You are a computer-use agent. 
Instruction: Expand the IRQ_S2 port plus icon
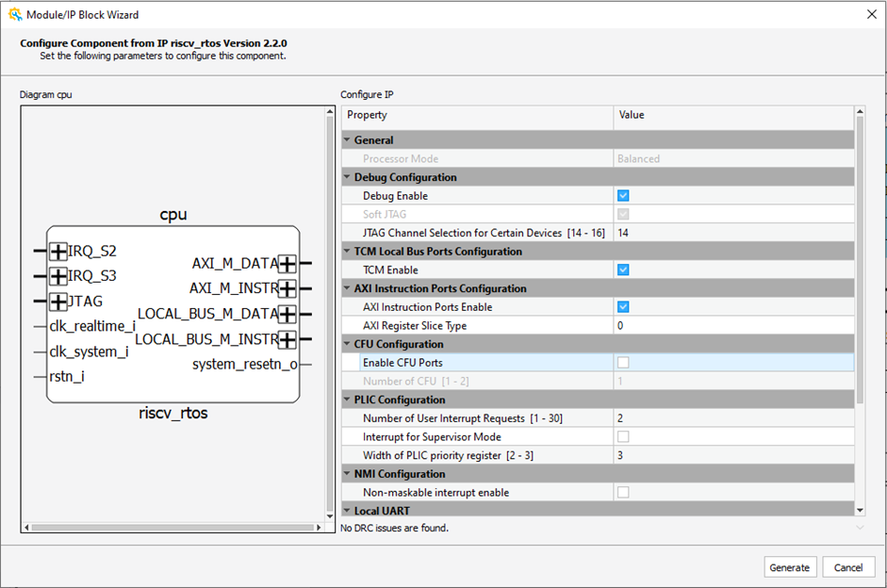pyautogui.click(x=58, y=251)
